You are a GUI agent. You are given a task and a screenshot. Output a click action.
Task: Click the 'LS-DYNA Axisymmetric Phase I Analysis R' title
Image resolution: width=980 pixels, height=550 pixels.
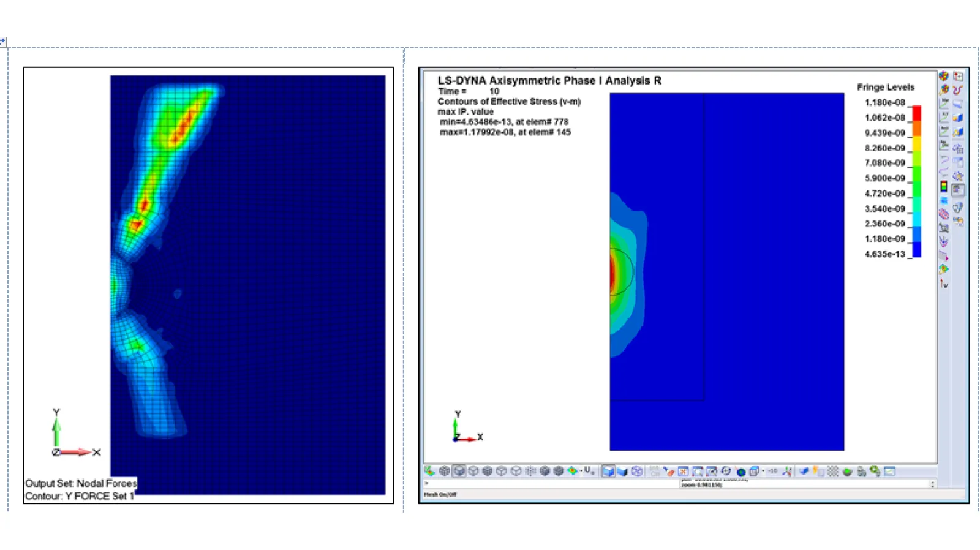pyautogui.click(x=549, y=80)
